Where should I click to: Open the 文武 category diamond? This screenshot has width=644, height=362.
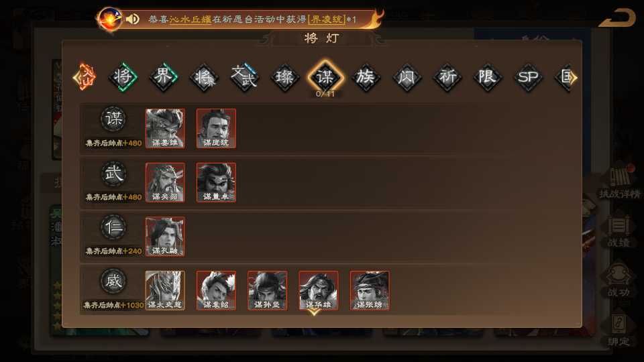(244, 76)
